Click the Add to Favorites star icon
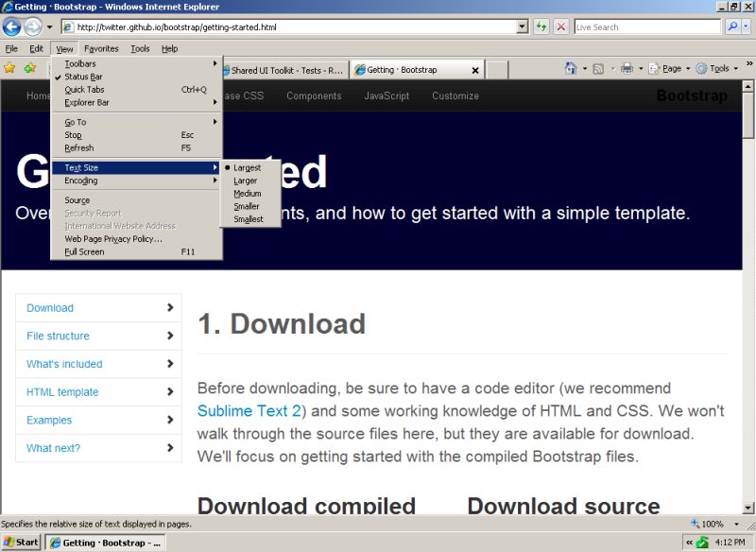 30,68
